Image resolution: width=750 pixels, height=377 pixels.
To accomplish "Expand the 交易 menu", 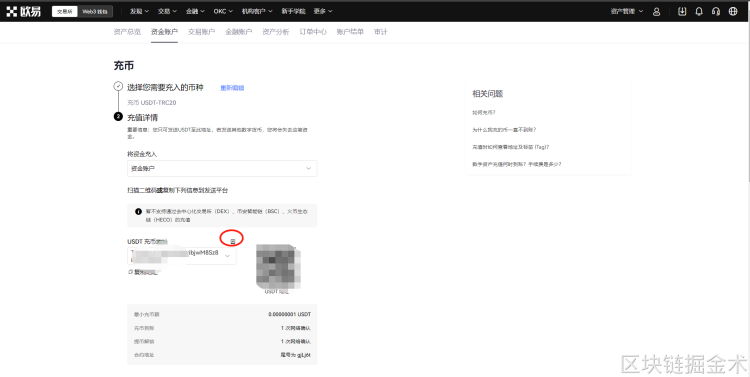I will click(167, 11).
